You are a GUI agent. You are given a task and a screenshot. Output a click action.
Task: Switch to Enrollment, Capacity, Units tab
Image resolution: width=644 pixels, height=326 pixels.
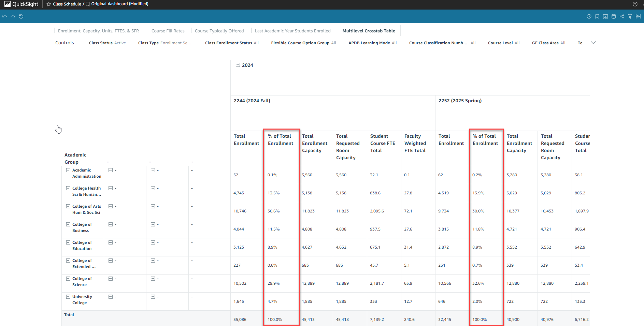(98, 31)
